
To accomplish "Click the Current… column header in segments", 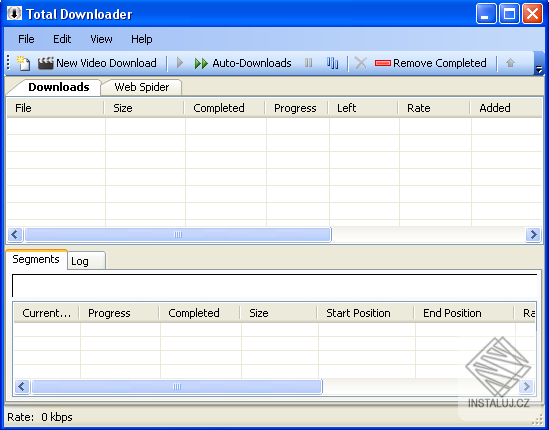I will [x=46, y=313].
